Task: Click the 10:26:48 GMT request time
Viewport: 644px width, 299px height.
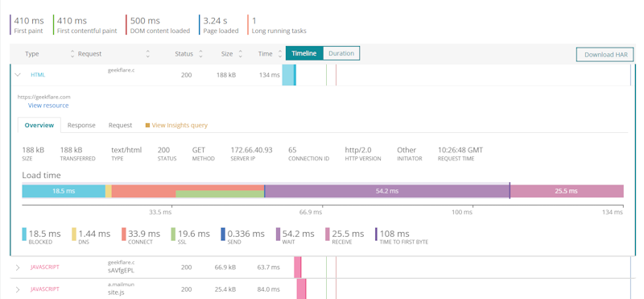Action: (460, 150)
